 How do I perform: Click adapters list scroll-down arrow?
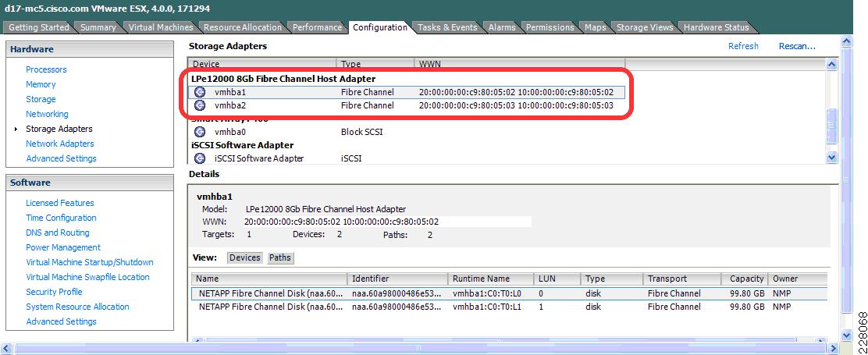[x=831, y=158]
